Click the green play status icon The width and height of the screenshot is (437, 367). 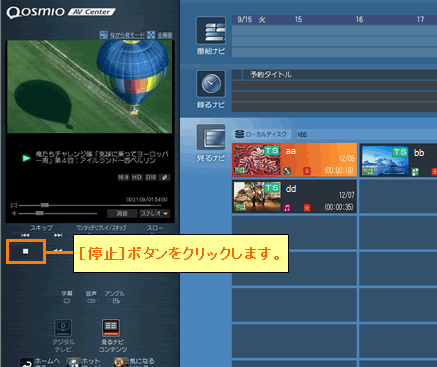coord(26,158)
